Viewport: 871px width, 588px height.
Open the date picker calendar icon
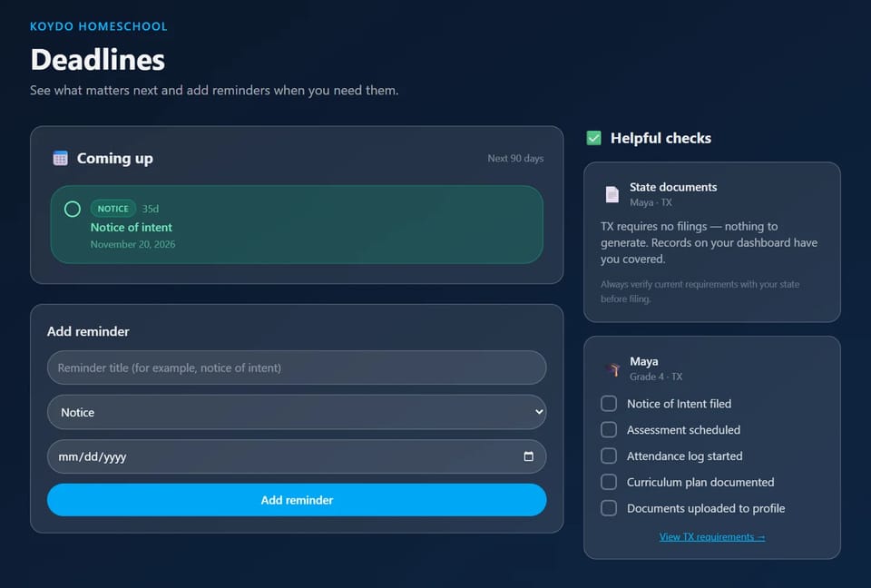(528, 456)
